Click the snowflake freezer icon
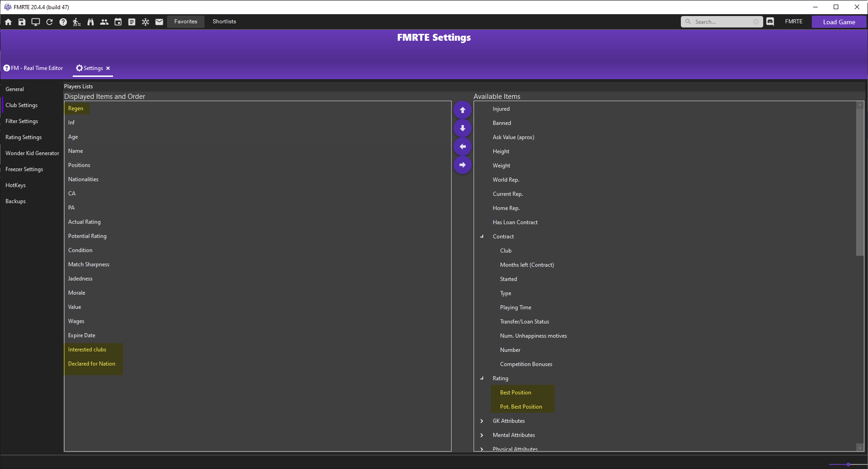Viewport: 868px width, 469px height. point(146,22)
